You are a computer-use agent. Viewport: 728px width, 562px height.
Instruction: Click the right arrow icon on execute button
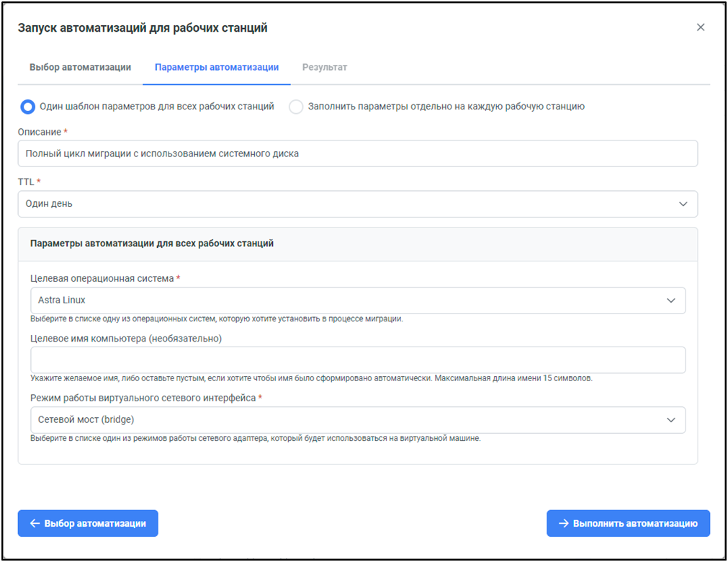click(x=564, y=524)
